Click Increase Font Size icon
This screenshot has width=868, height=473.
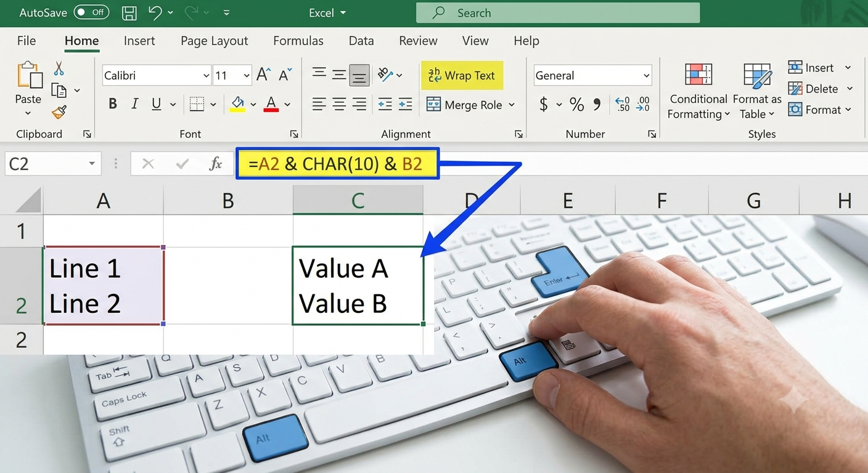pos(263,75)
